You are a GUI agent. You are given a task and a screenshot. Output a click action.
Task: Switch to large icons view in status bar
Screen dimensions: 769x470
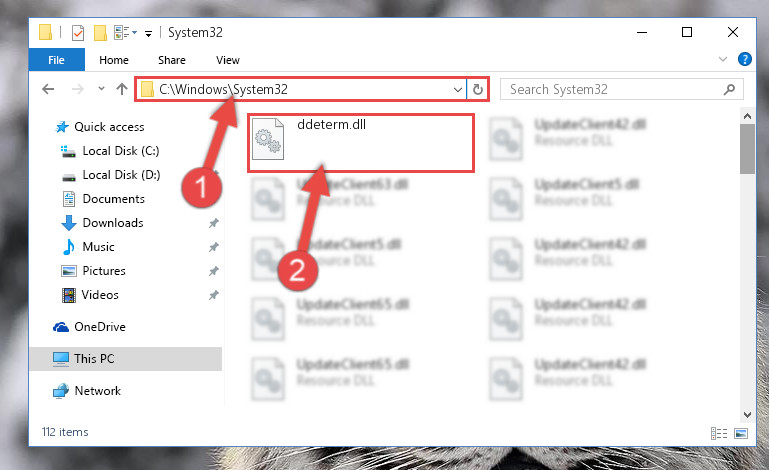tap(741, 433)
